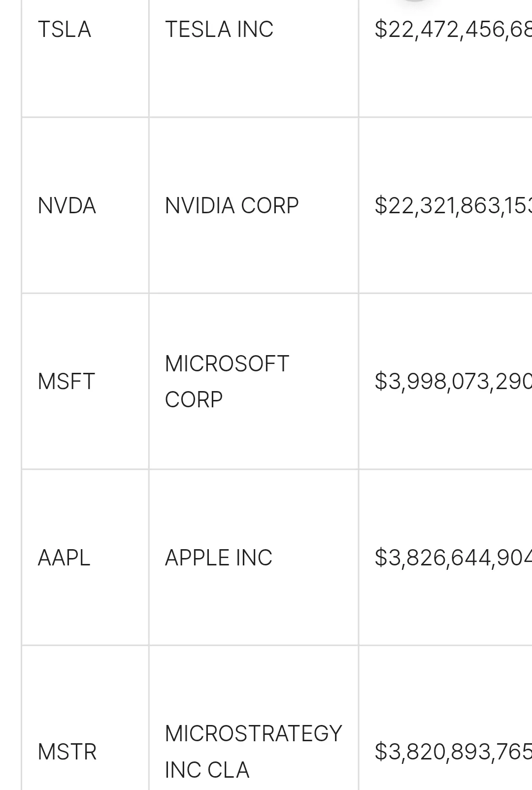Click the word NVIDIA in company name
Viewport: 532px width, 790px height.
pos(199,205)
